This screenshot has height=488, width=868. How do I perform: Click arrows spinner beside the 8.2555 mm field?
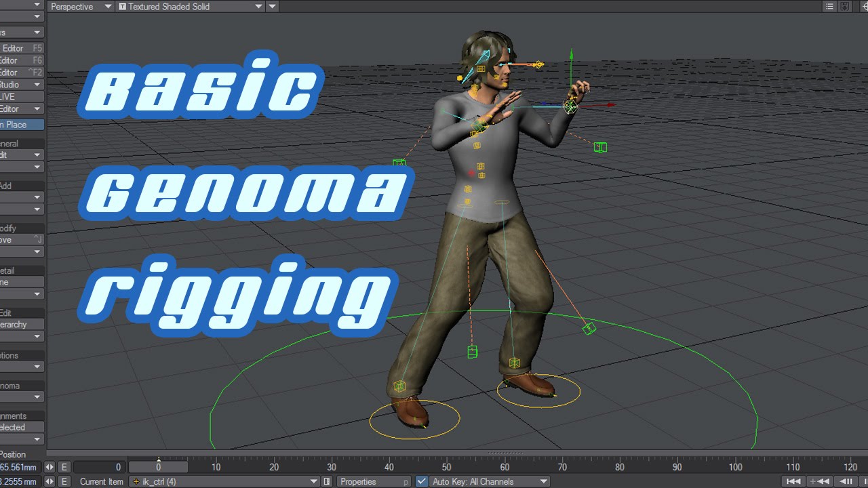(50, 482)
